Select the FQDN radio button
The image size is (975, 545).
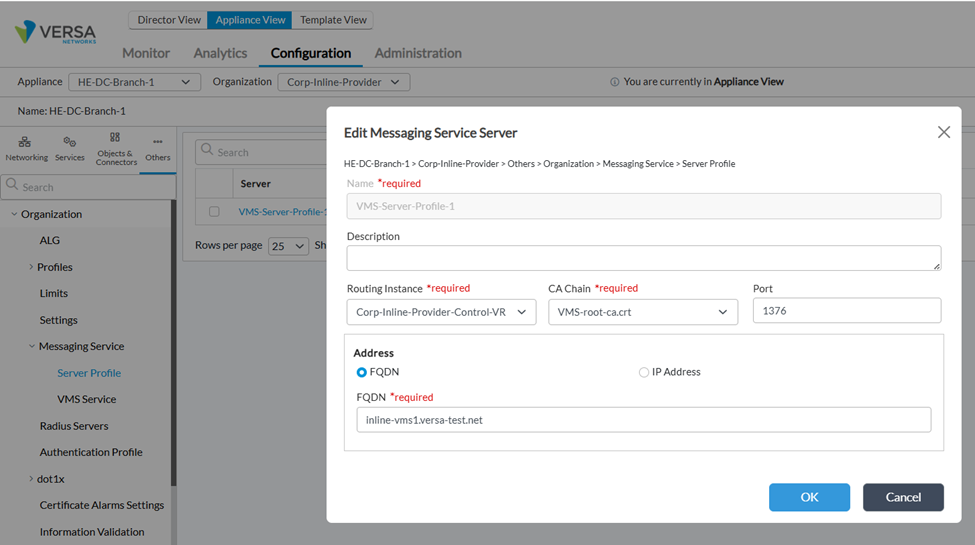[x=361, y=372]
